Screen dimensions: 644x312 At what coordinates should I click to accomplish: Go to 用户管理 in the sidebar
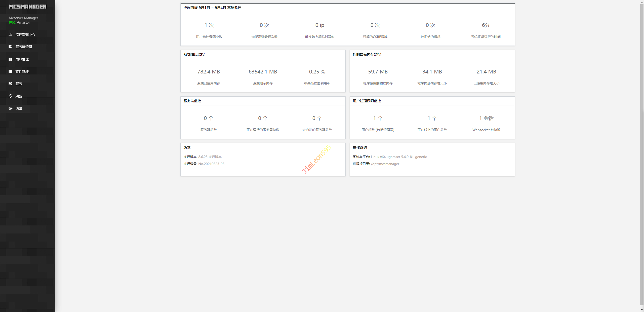(x=22, y=59)
